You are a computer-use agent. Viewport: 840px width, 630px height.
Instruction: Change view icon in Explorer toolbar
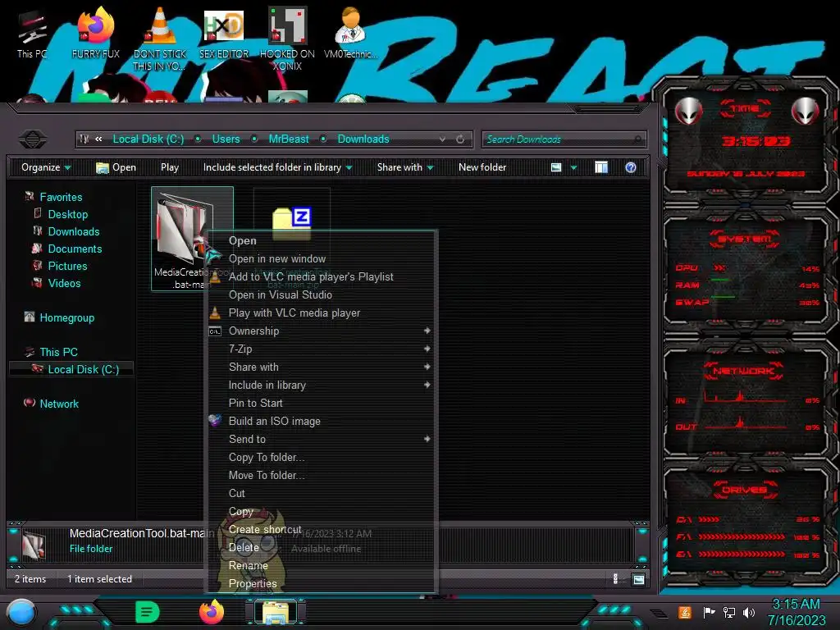pos(556,167)
